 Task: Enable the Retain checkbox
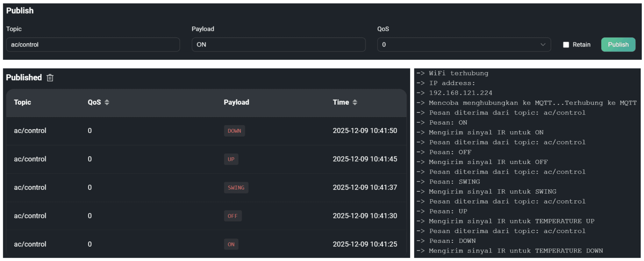[566, 45]
